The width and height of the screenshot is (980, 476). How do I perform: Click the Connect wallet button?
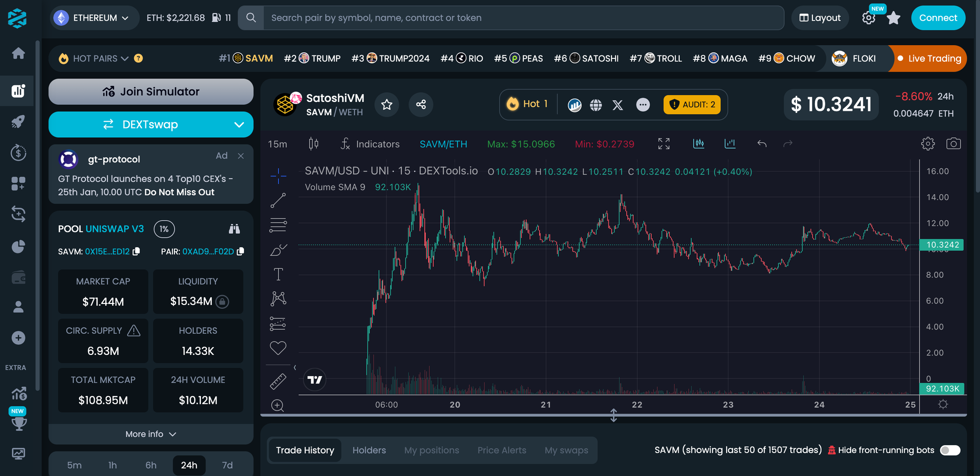938,18
